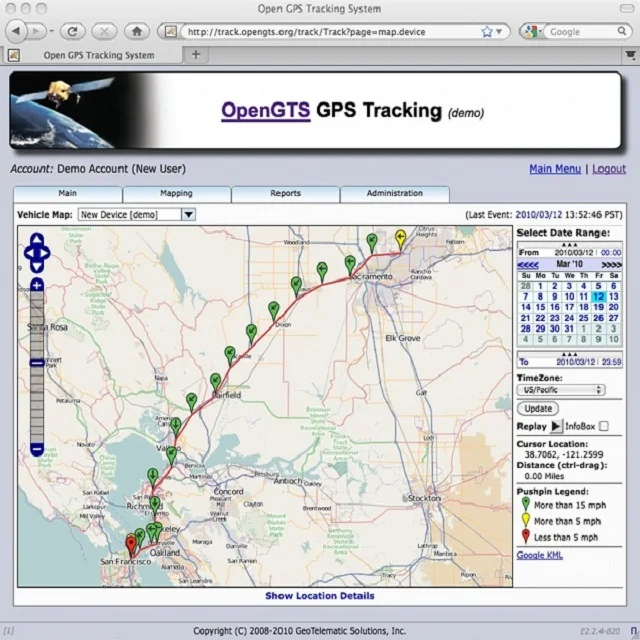Open a new browser tab with plus
Image resolution: width=640 pixels, height=640 pixels.
(196, 54)
